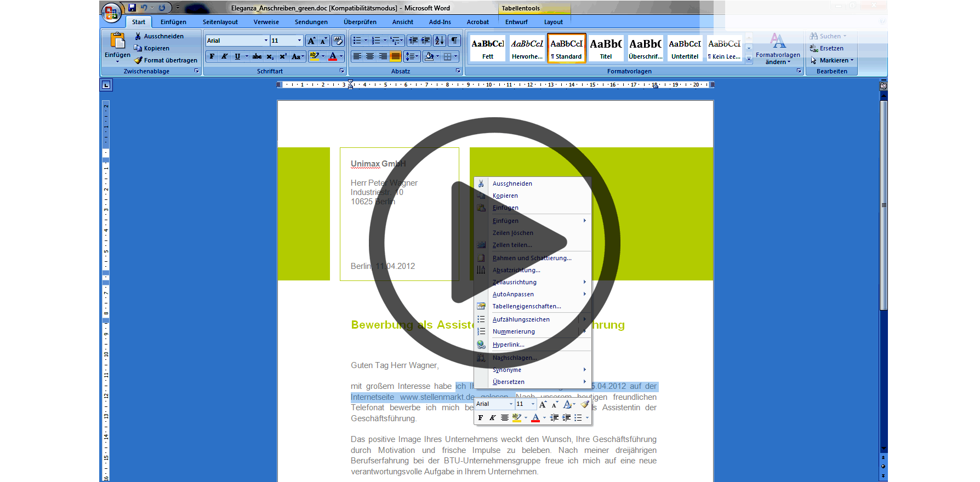Viewport: 980px width, 482px height.
Task: Click the large play button overlay
Action: (494, 243)
